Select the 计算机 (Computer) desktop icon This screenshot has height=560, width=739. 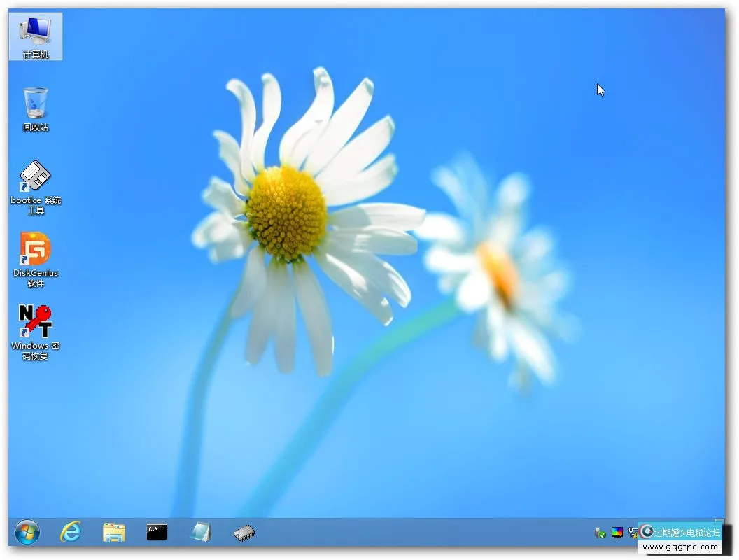[x=35, y=35]
